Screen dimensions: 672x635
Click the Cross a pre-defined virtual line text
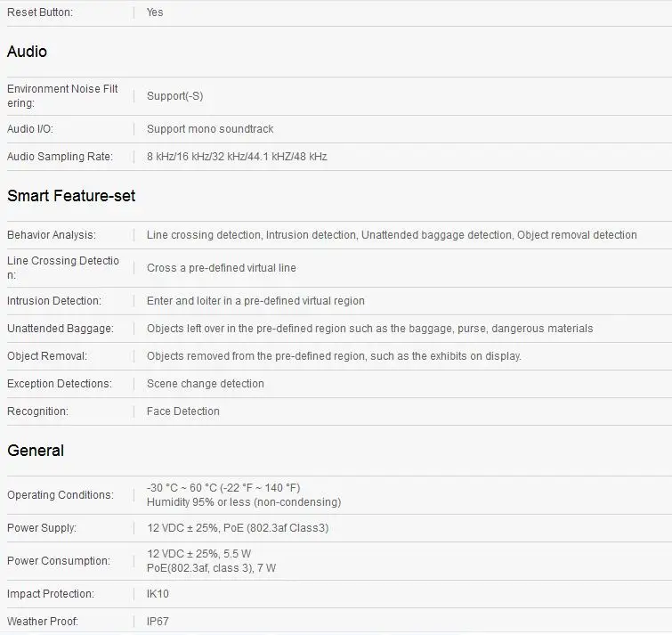221,267
